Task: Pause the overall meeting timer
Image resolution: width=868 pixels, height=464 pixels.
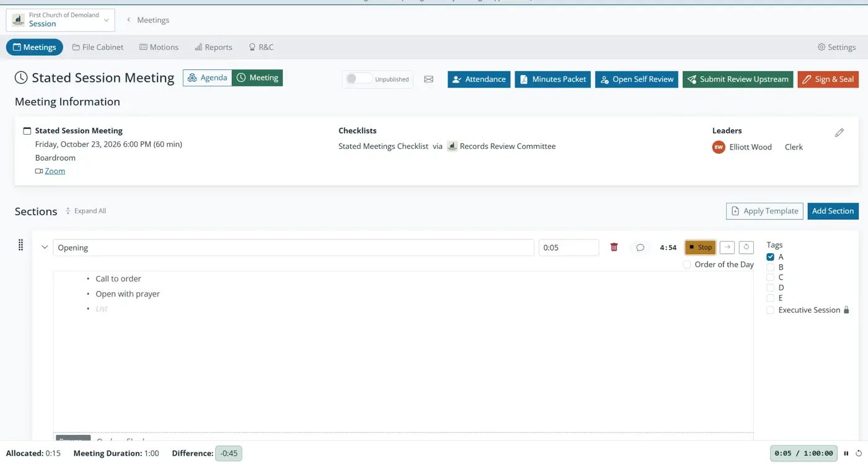Action: [x=846, y=453]
